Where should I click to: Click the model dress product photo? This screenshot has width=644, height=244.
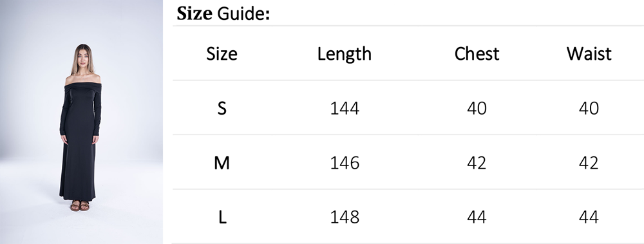tap(81, 122)
